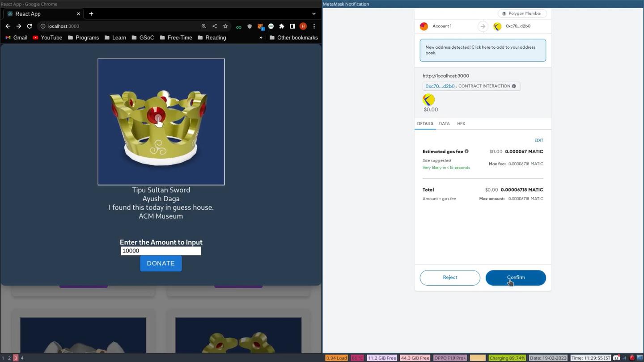Open the Other bookmarks folder
Screen dimensions: 644x362
point(293,38)
